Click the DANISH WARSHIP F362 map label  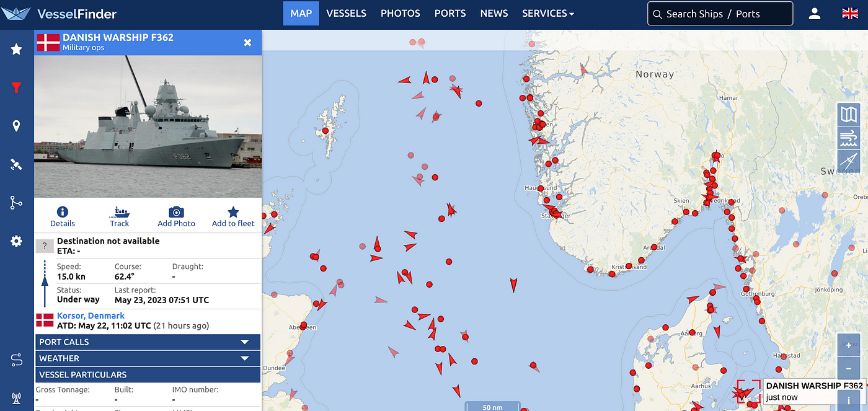[x=815, y=386]
